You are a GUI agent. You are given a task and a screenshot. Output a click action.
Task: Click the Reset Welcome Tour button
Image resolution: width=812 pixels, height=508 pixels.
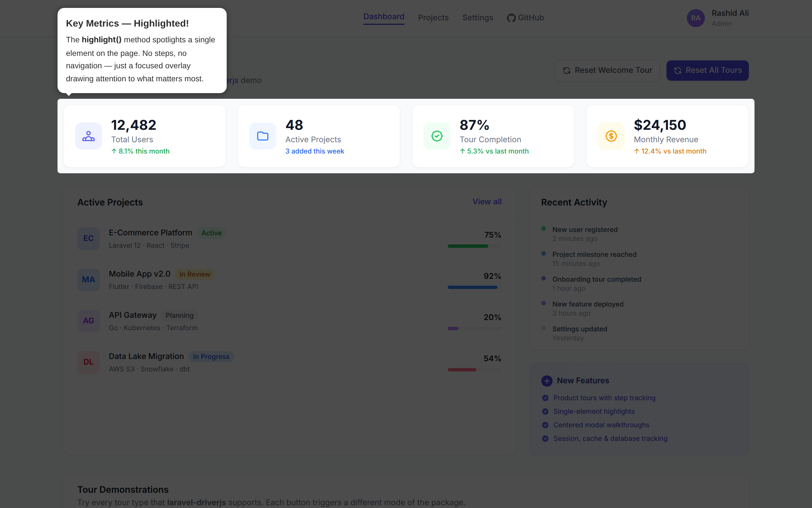coord(607,71)
